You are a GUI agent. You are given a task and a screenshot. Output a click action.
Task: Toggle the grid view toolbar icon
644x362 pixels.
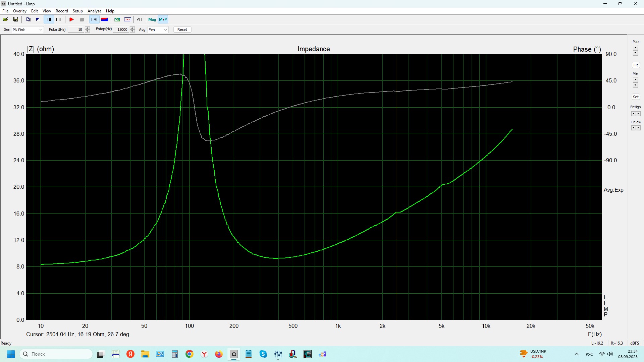[59, 19]
